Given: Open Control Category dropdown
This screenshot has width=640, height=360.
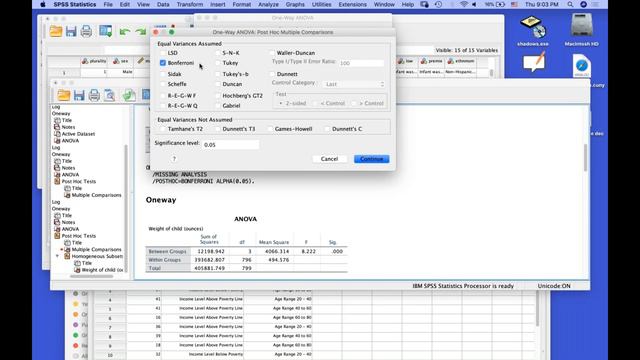Looking at the screenshot, I should (x=353, y=84).
